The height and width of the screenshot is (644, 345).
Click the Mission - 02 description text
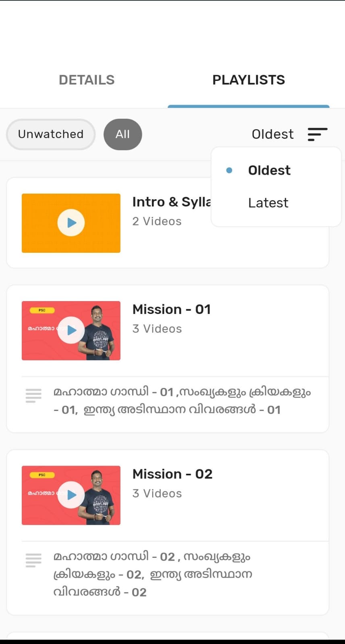point(152,574)
